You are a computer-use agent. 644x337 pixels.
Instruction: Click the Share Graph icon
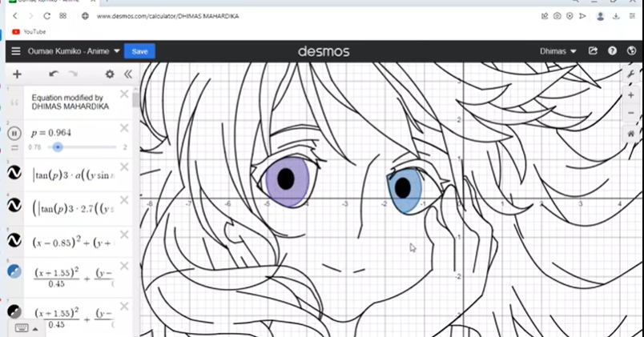click(x=593, y=51)
